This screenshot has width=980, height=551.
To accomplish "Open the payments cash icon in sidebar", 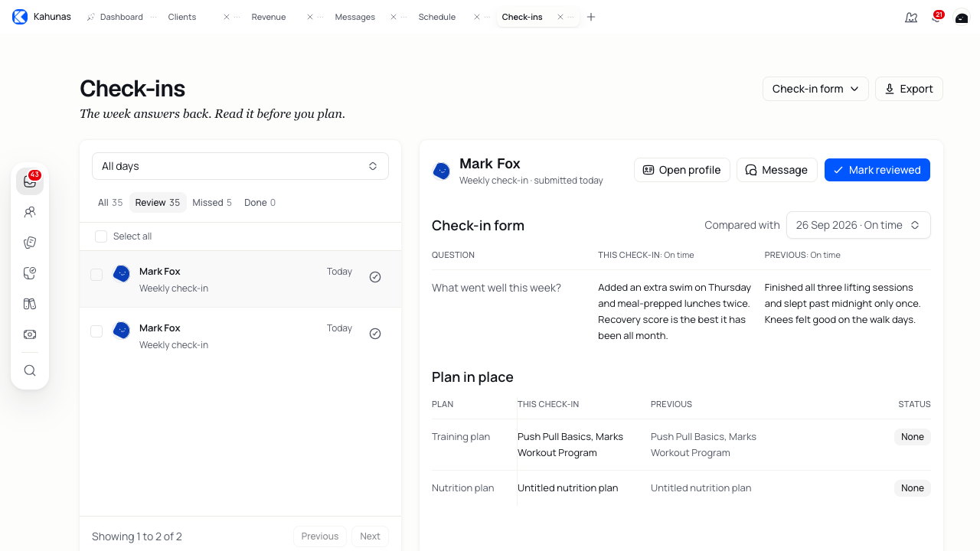I will pos(30,334).
